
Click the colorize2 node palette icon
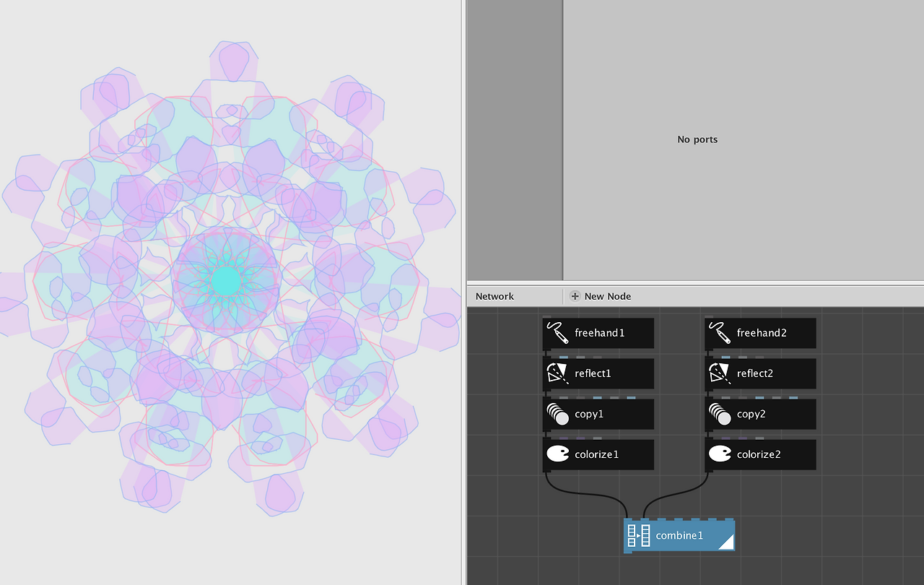(719, 454)
